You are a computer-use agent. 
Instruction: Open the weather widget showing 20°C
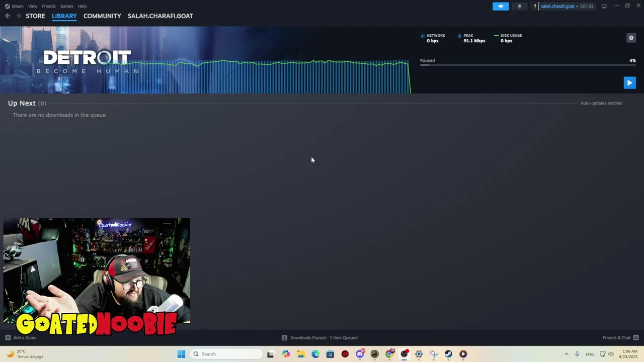point(25,354)
